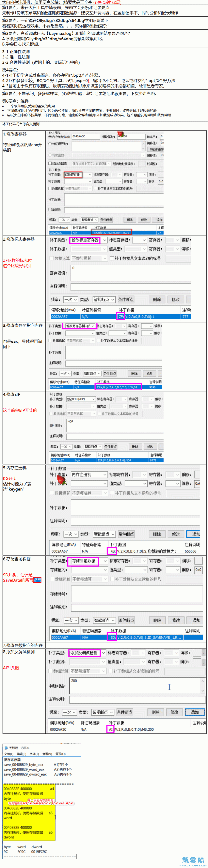Click 修改 button in the 修改标志寄存器 panel
The height and width of the screenshot is (868, 208).
(x=175, y=299)
